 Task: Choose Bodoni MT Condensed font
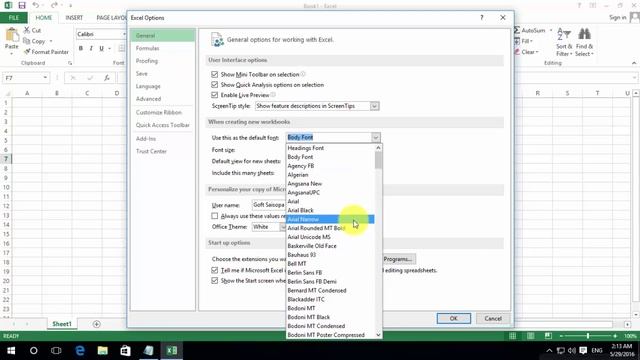coord(330,326)
